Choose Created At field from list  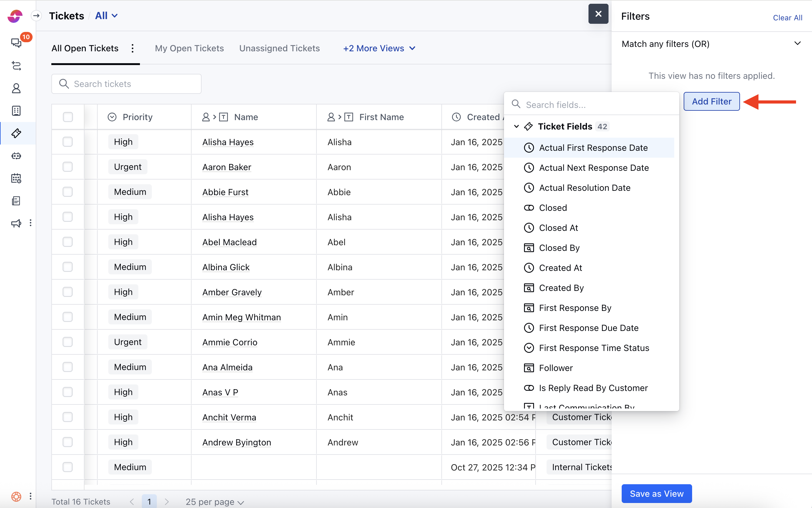[560, 268]
